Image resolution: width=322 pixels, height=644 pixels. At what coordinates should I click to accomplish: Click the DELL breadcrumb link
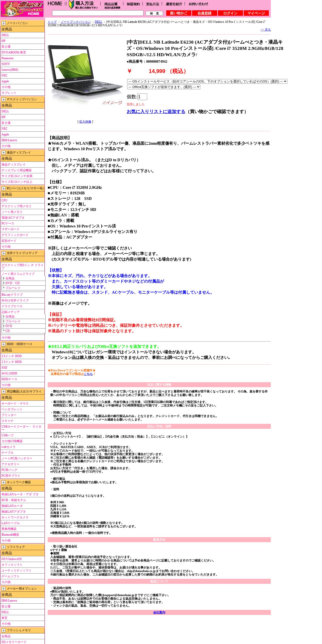coord(99,22)
